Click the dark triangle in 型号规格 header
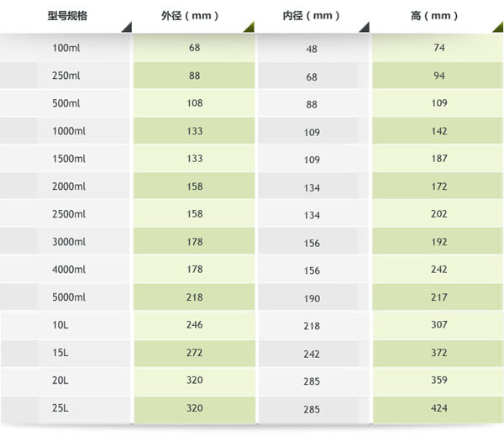 (125, 28)
